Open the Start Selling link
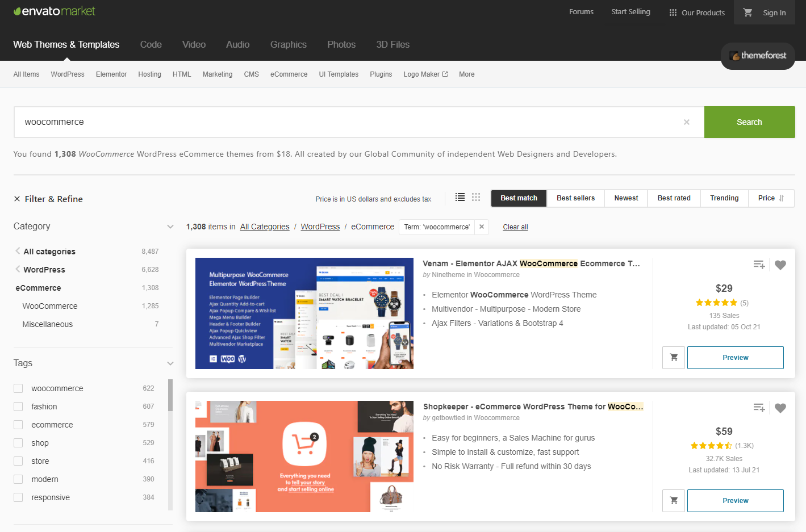806x532 pixels. tap(630, 12)
